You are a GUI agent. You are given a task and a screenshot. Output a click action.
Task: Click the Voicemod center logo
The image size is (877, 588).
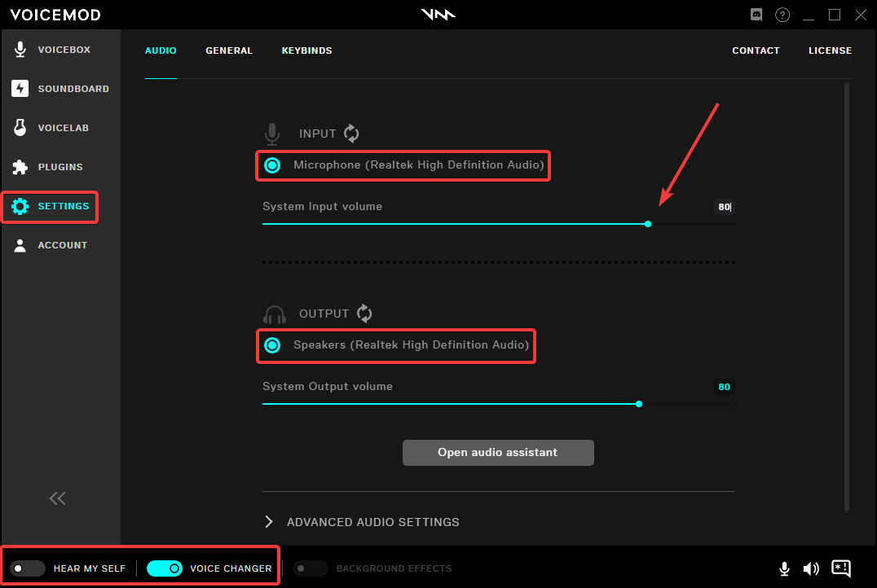tap(438, 15)
